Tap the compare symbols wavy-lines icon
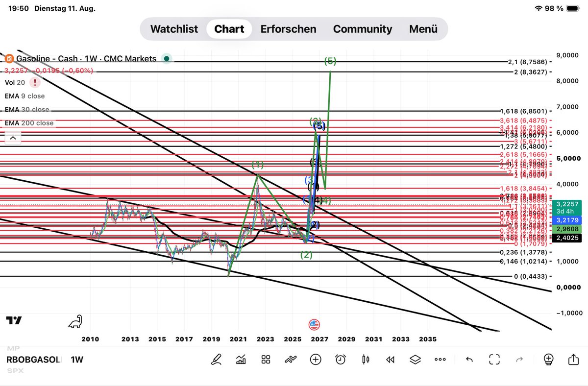The width and height of the screenshot is (588, 386). tap(291, 360)
